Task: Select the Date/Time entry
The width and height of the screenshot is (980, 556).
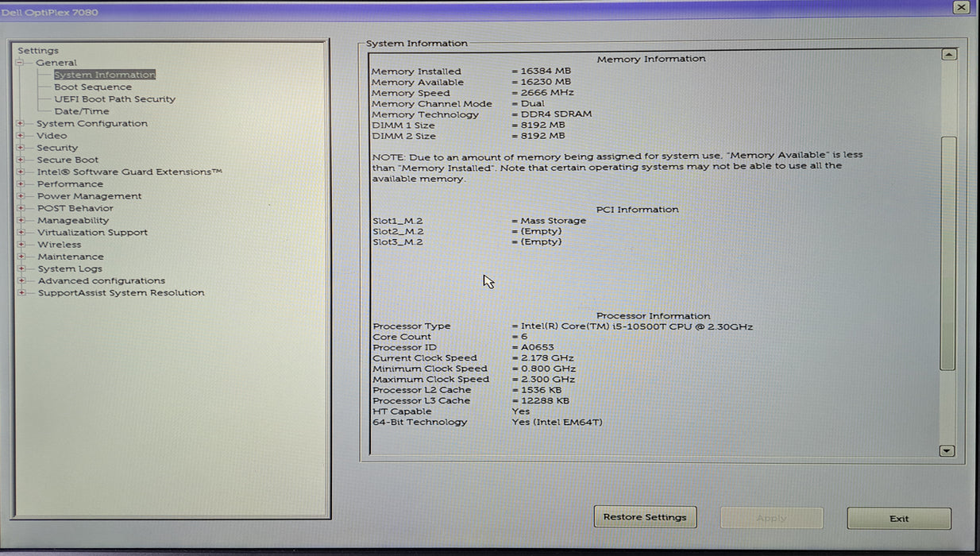Action: click(x=82, y=111)
